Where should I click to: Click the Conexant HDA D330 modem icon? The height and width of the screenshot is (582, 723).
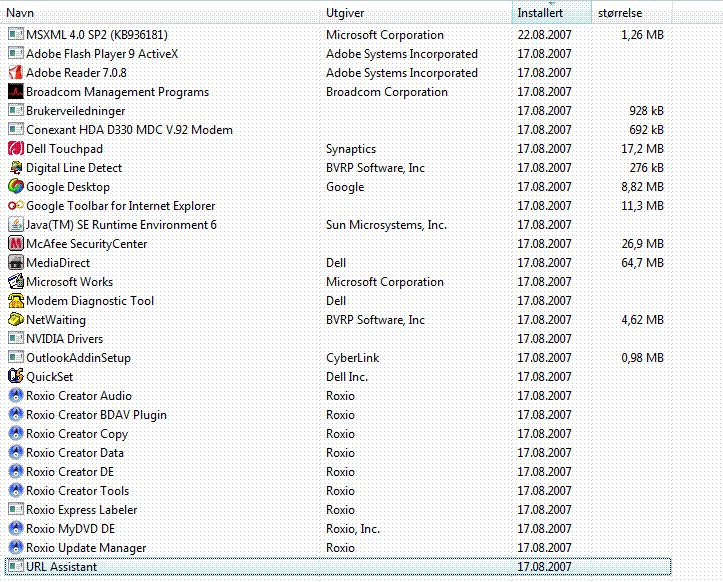[16, 130]
